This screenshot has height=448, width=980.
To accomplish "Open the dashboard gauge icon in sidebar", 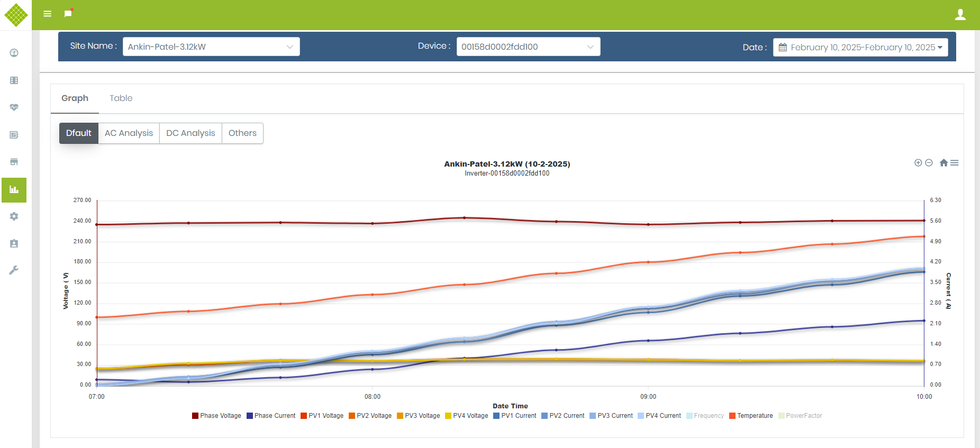I will (14, 53).
